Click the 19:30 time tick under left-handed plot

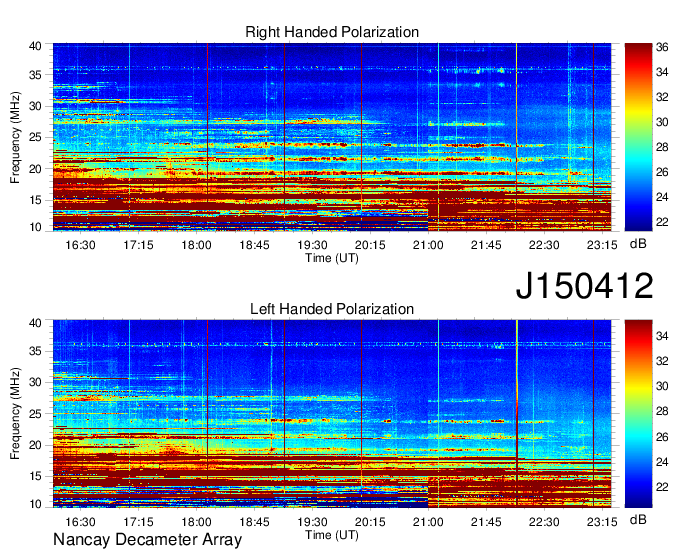[x=312, y=522]
